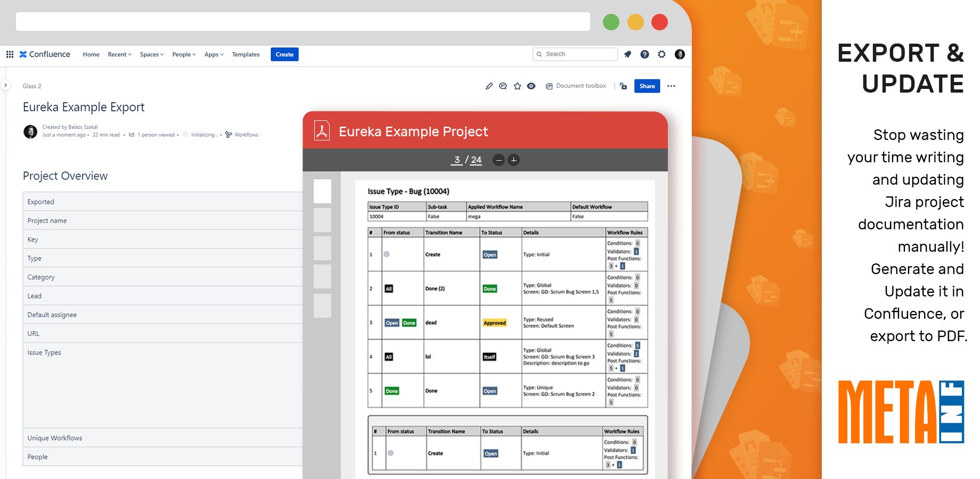The height and width of the screenshot is (479, 980).
Task: Click the page number 3 field
Action: tap(456, 160)
